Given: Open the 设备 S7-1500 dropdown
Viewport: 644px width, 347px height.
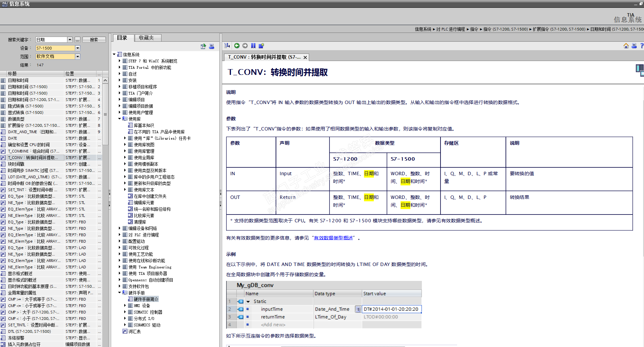Looking at the screenshot, I should click(78, 48).
